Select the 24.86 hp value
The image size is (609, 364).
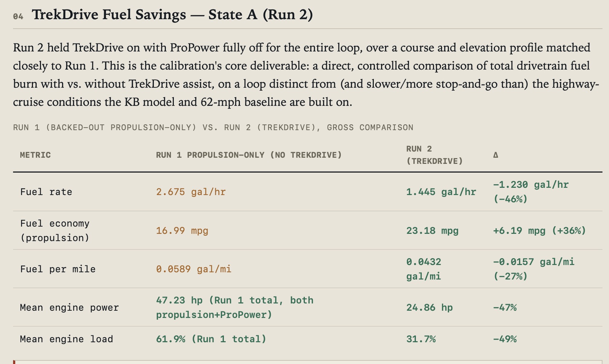pos(429,307)
